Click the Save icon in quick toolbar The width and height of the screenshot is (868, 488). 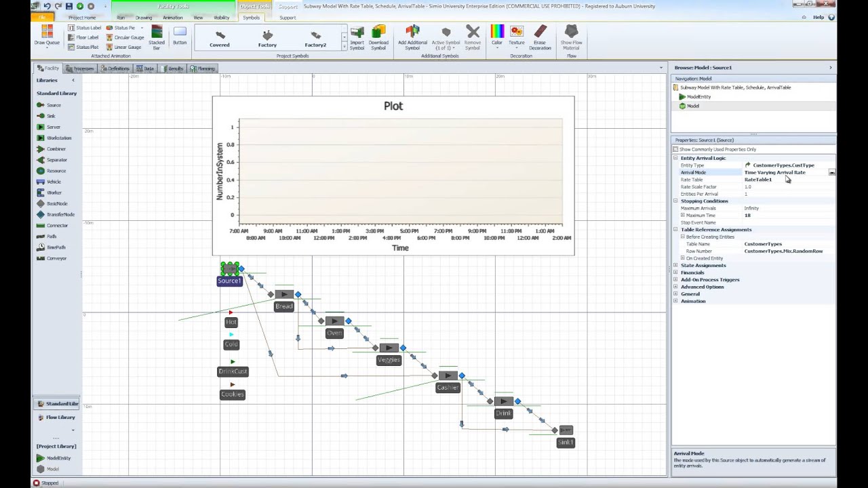[69, 6]
